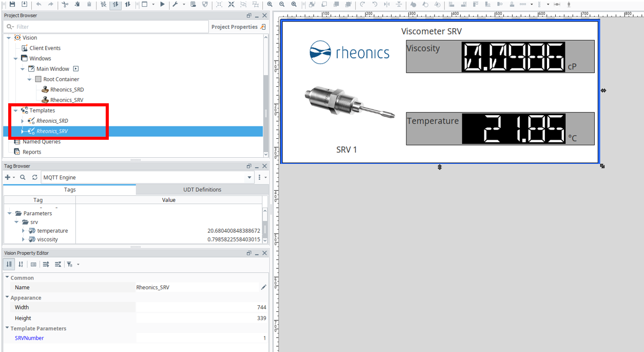This screenshot has width=644, height=352.
Task: Refresh the Tag Browser tags
Action: point(34,177)
